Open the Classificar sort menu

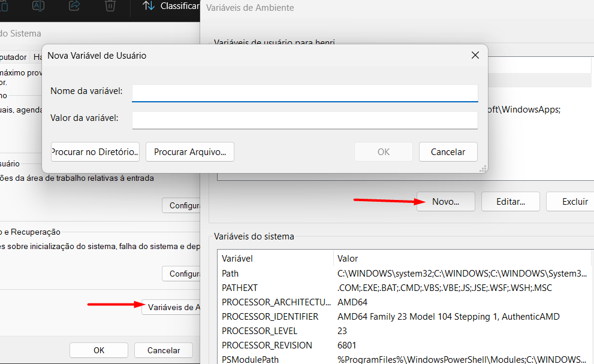pyautogui.click(x=171, y=5)
